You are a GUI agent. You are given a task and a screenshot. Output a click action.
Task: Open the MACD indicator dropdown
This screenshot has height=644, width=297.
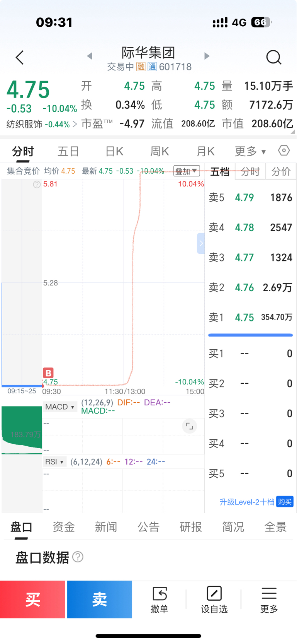tap(60, 407)
